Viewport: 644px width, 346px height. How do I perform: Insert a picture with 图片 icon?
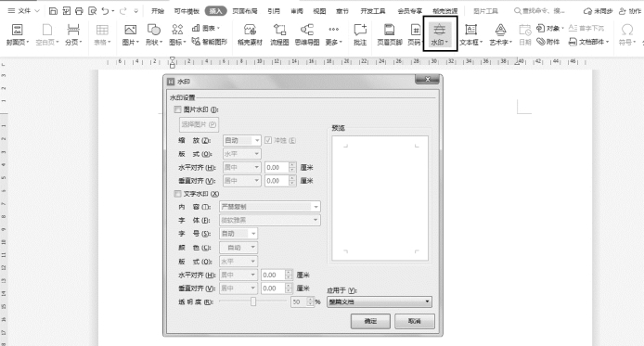(x=130, y=34)
